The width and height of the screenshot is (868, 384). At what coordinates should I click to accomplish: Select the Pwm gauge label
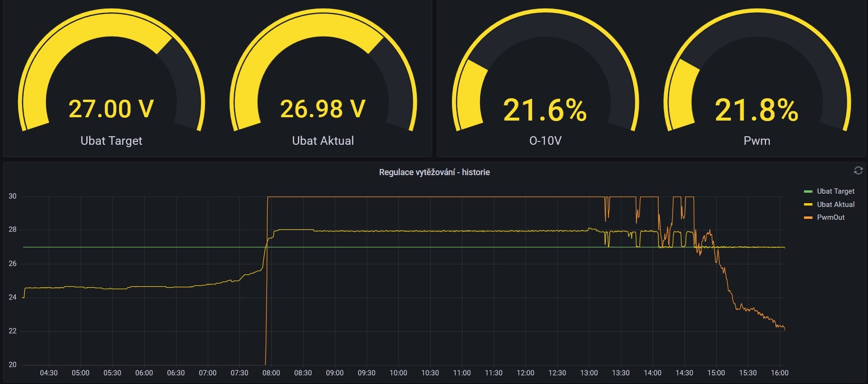(757, 140)
